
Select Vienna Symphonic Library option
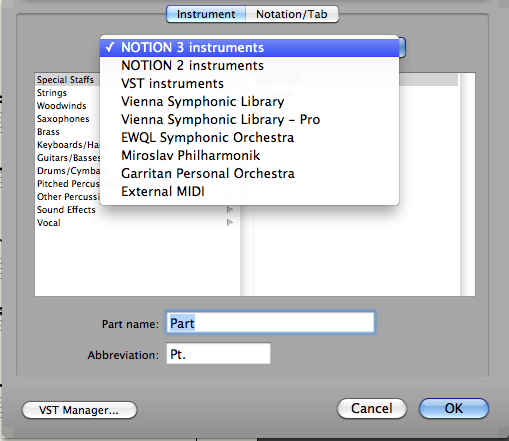click(249, 102)
